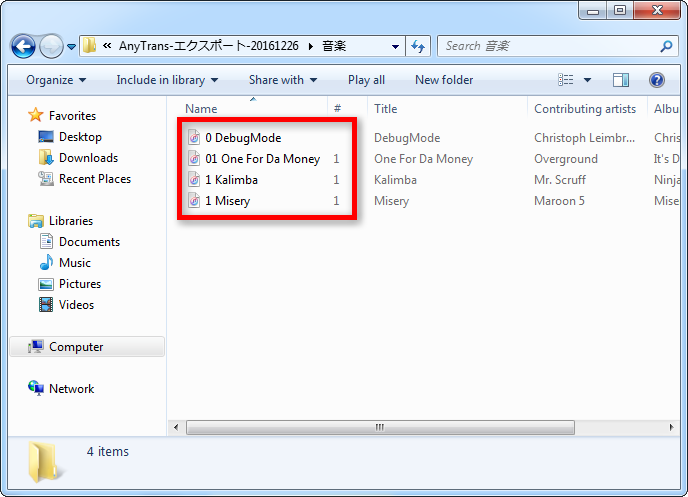688x497 pixels.
Task: Click the 01 One For Da Money file icon
Action: click(194, 158)
